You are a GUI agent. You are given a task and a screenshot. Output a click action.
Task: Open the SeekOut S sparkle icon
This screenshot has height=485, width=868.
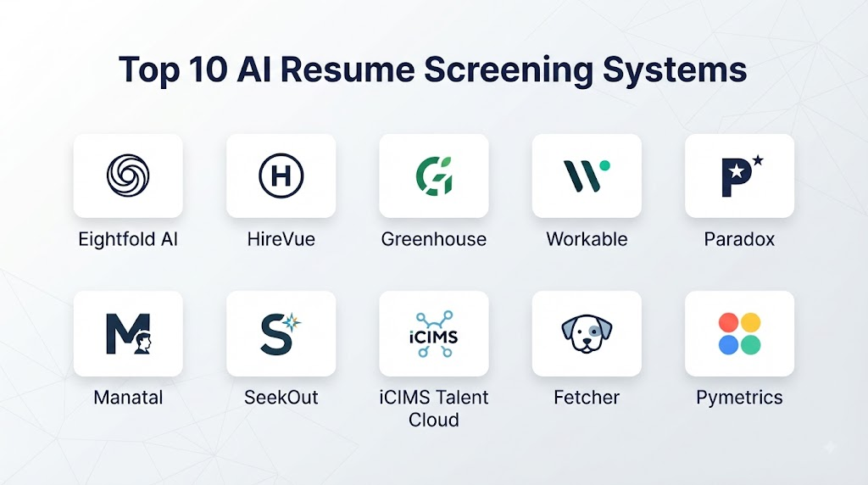[281, 333]
